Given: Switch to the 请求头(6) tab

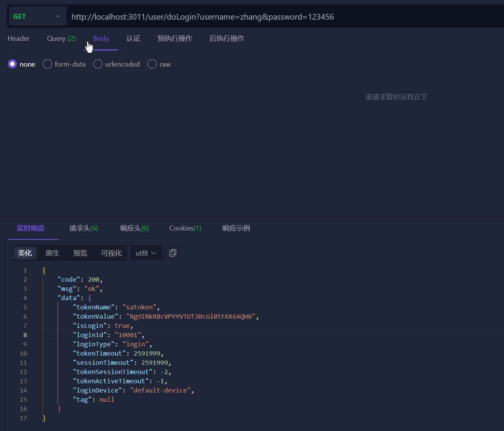Looking at the screenshot, I should (x=84, y=228).
